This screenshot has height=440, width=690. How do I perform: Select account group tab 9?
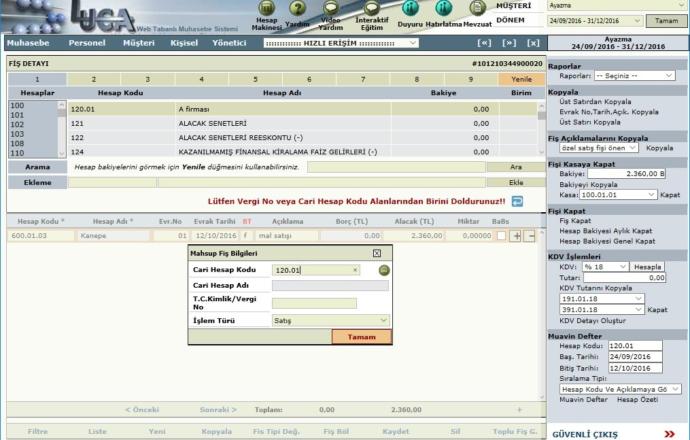[x=471, y=79]
